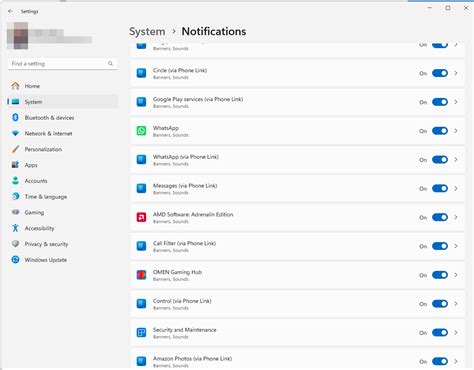
Task: Open Call Filter (via Phone Link) row
Action: tap(297, 246)
